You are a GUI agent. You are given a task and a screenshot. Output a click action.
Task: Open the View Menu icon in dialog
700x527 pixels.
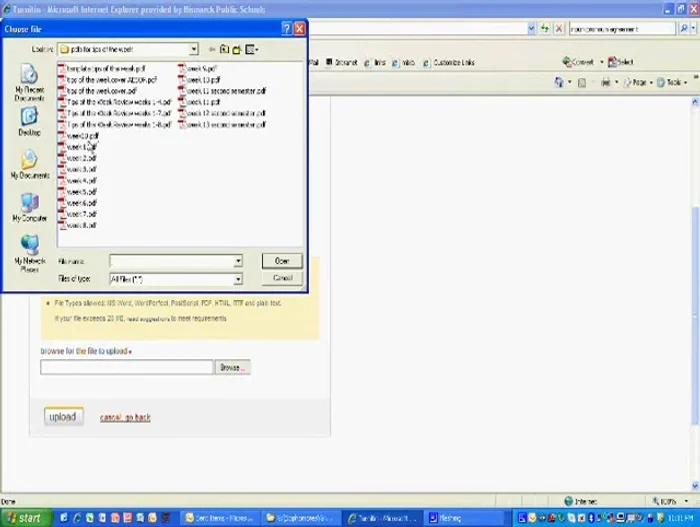[x=251, y=49]
